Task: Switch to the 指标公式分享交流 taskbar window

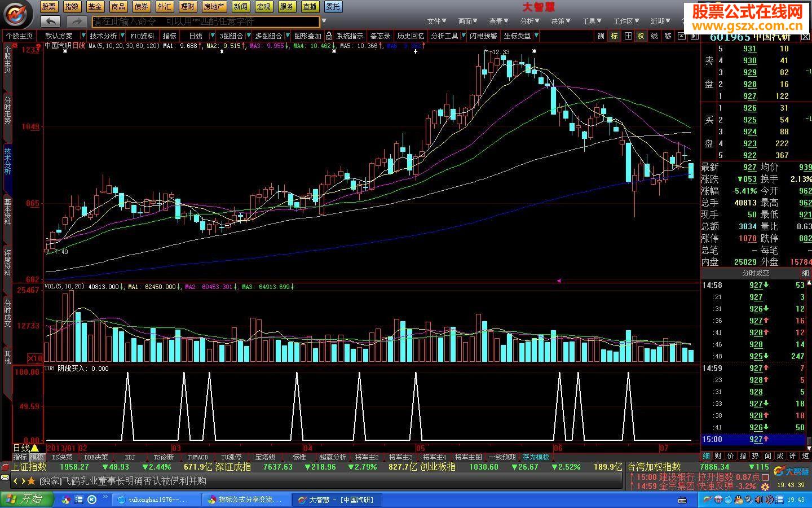Action: point(247,500)
